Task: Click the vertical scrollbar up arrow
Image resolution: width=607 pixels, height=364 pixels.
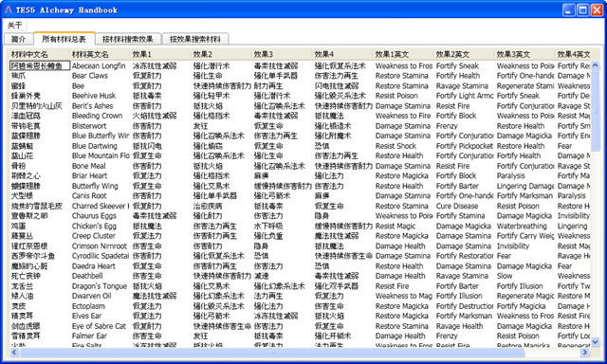Action: (x=595, y=65)
